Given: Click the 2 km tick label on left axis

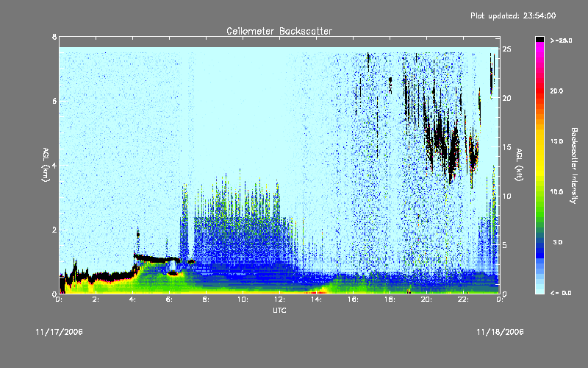Looking at the screenshot, I should [54, 230].
